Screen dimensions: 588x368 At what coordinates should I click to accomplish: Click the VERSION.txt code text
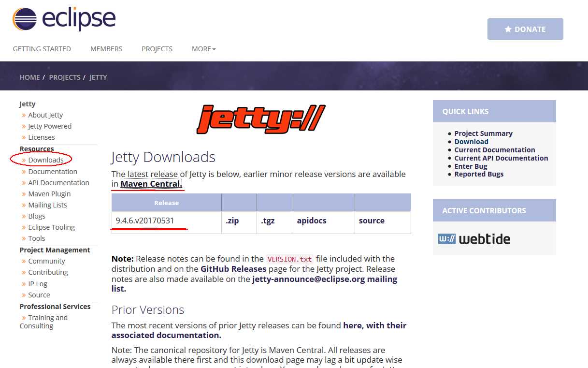tap(290, 259)
